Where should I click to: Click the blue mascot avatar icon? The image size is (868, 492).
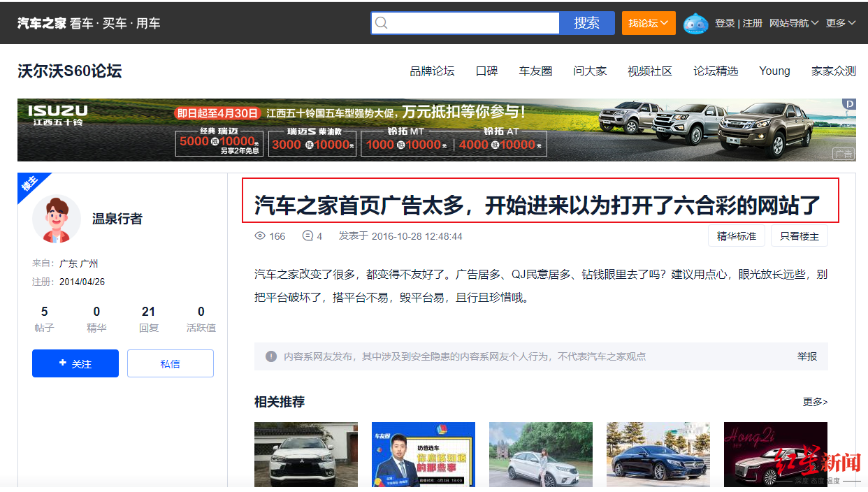click(x=695, y=23)
